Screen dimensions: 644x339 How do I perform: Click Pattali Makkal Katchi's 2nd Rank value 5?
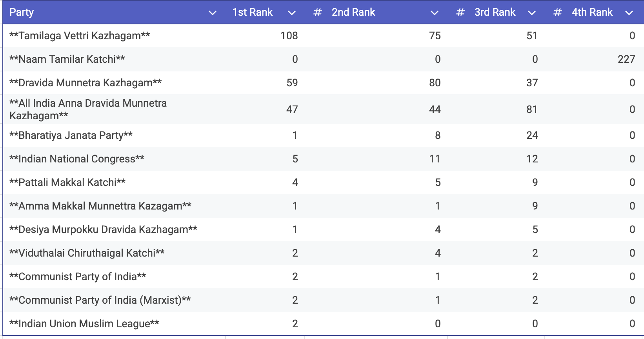coord(438,182)
